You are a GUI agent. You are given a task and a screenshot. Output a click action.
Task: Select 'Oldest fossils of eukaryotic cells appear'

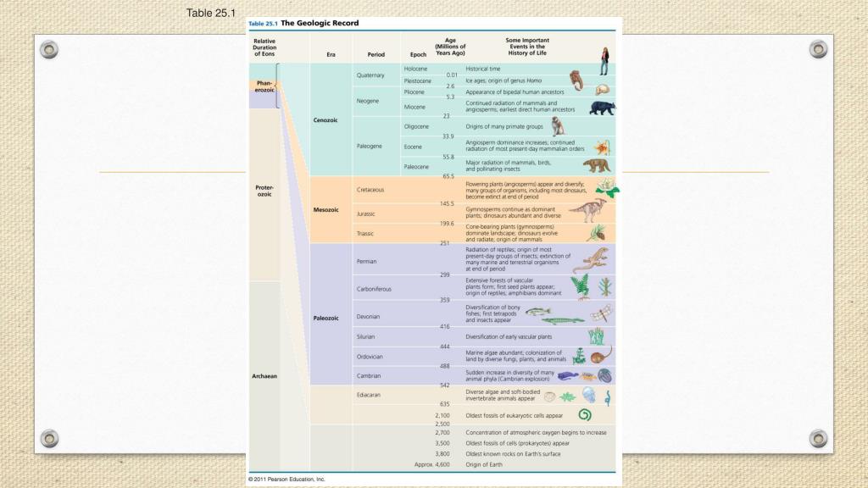(515, 415)
